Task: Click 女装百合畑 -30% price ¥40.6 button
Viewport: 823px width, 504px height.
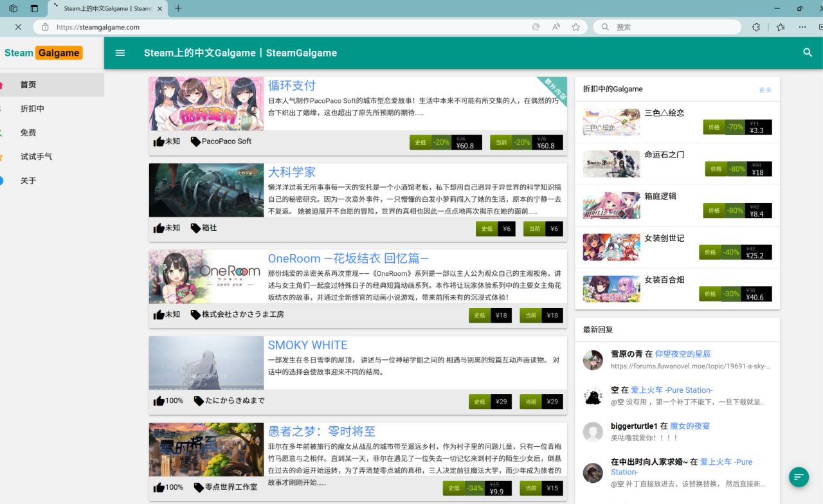Action: tap(736, 294)
